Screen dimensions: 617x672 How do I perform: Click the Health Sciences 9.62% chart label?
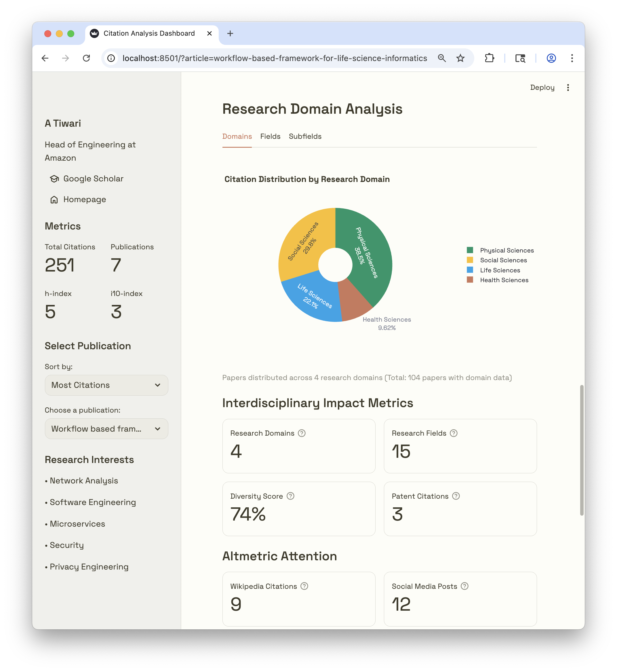click(386, 324)
